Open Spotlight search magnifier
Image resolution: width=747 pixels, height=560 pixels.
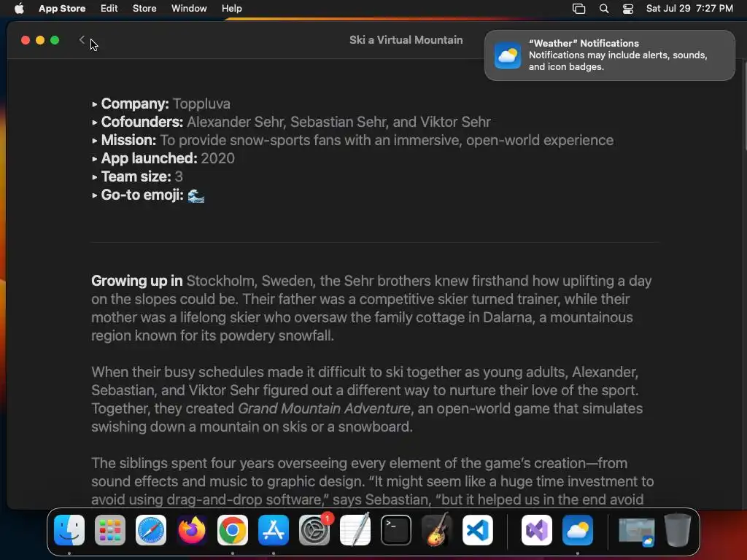point(604,8)
